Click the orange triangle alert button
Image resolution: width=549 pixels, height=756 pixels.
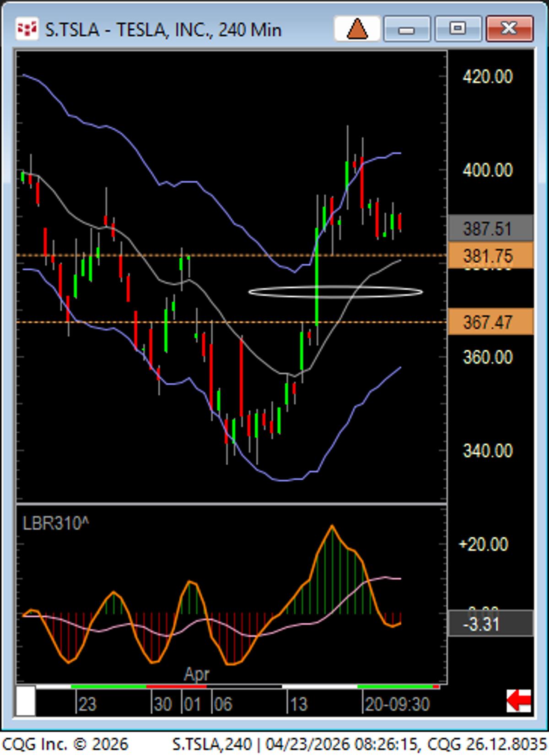pyautogui.click(x=357, y=29)
